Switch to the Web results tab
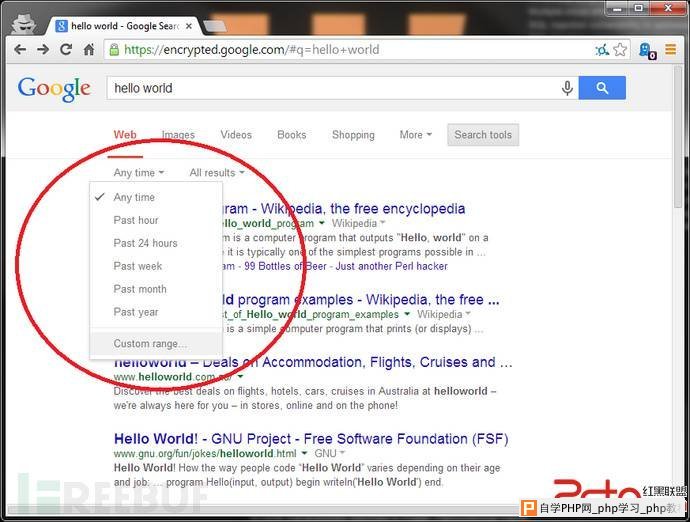690x522 pixels. point(125,135)
